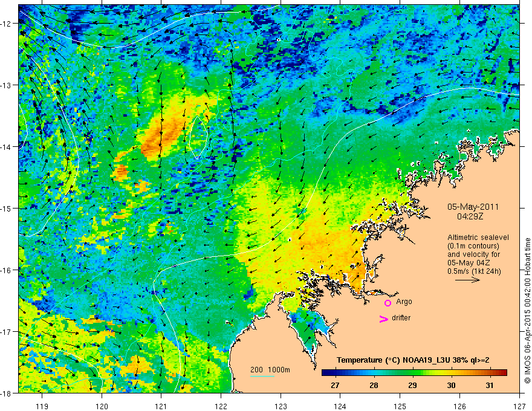
Task: Click the 122 longitude axis label
Action: coord(221,406)
